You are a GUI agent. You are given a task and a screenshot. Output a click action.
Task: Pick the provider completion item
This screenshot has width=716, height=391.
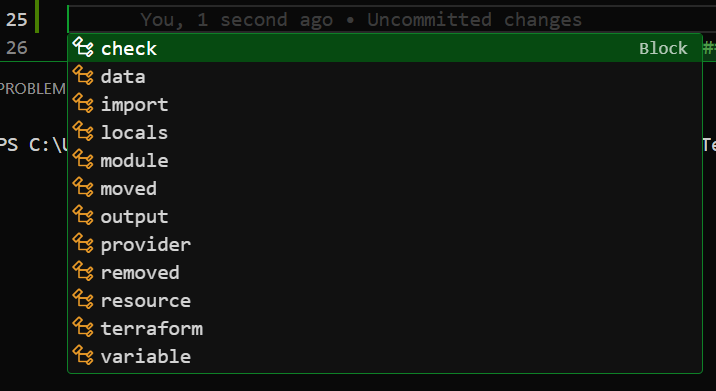pyautogui.click(x=384, y=244)
